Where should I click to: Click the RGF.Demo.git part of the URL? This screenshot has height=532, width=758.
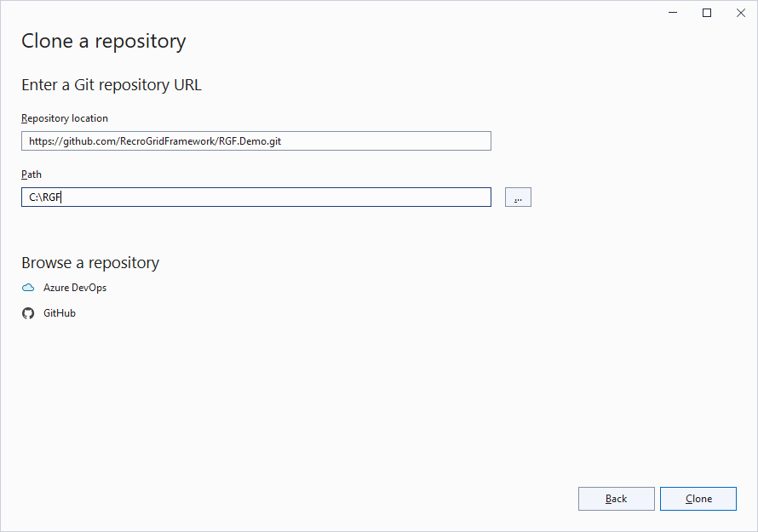tap(250, 141)
